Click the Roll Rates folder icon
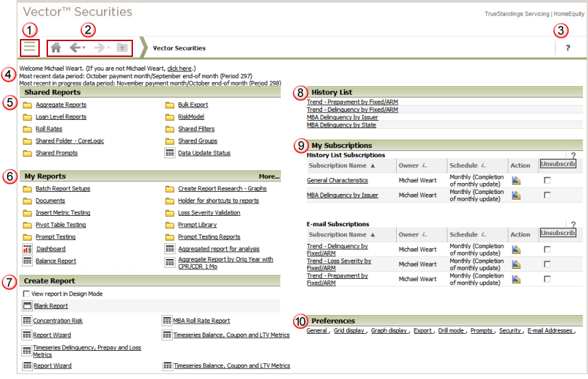Image resolution: width=588 pixels, height=379 pixels. (x=27, y=129)
